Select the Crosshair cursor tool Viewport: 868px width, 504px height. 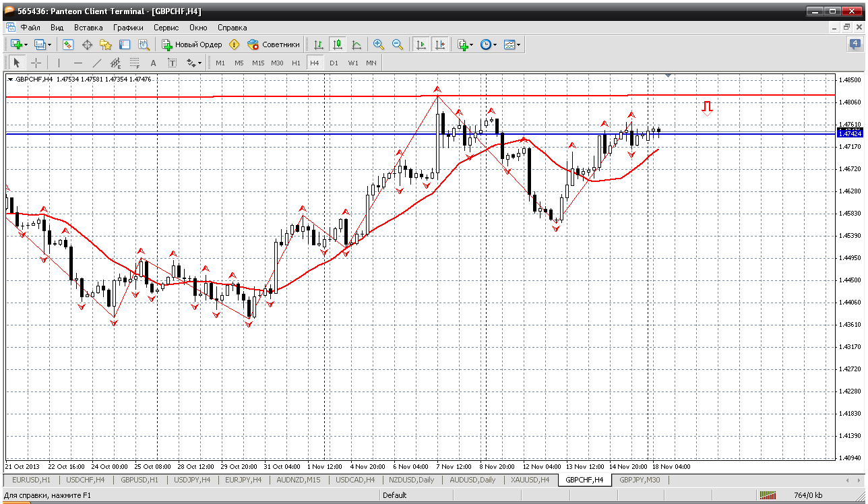[36, 63]
